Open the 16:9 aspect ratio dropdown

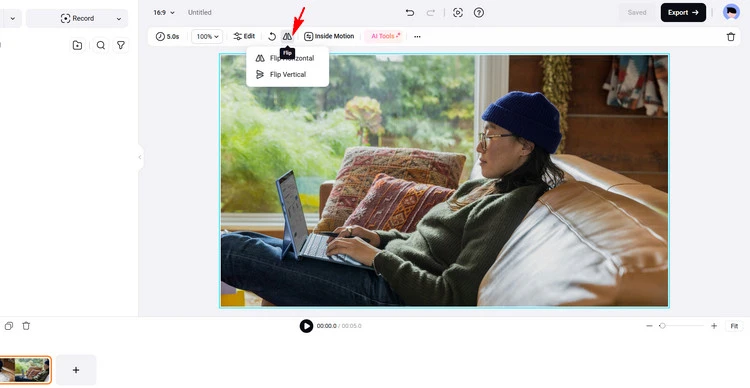click(x=164, y=12)
